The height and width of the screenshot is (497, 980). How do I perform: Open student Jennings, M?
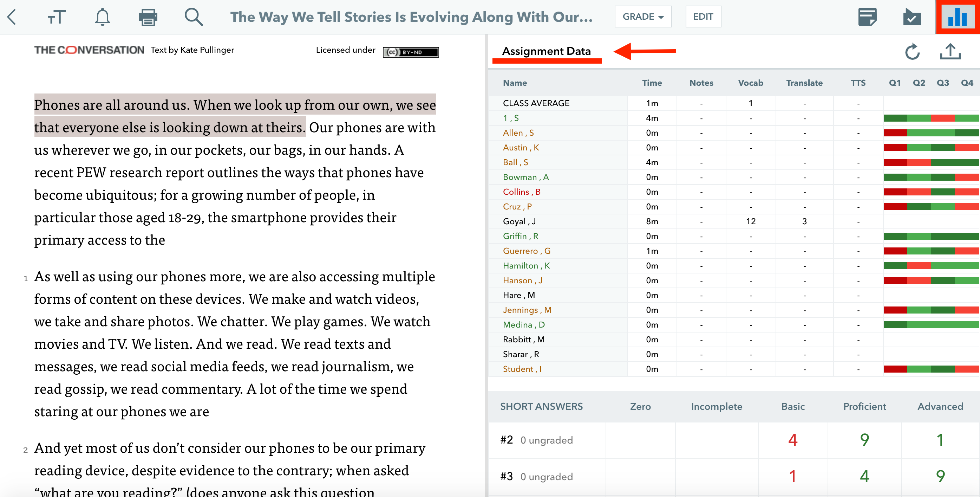point(527,310)
